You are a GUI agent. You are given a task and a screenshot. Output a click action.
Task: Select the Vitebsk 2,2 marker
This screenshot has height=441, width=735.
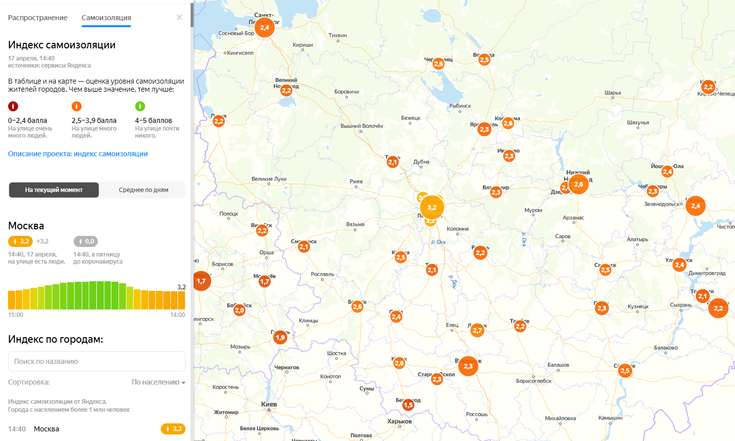tap(262, 231)
